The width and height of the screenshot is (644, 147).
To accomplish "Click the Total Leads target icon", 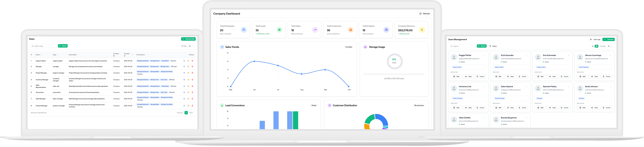I will (279, 30).
